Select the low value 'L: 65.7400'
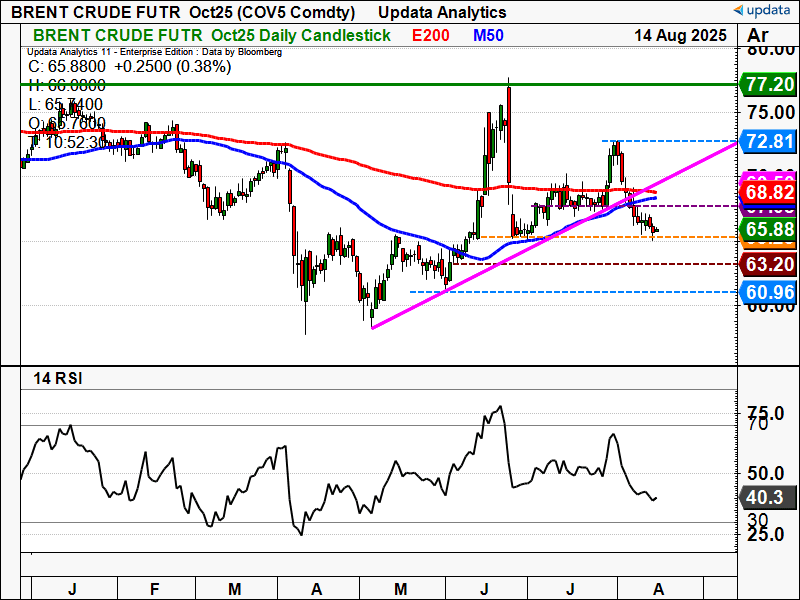800x600 pixels. pos(65,105)
